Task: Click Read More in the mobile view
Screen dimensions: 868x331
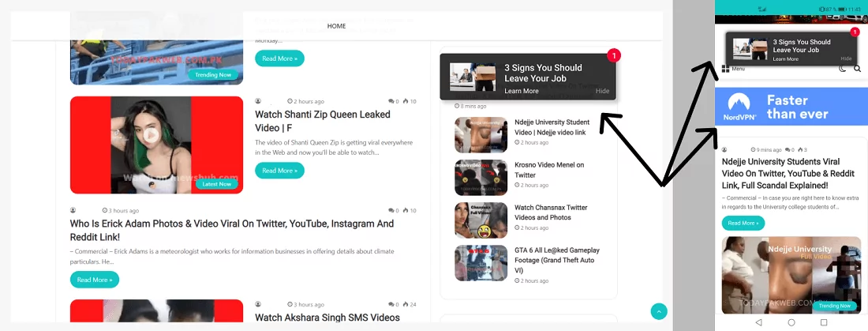Action: (743, 223)
